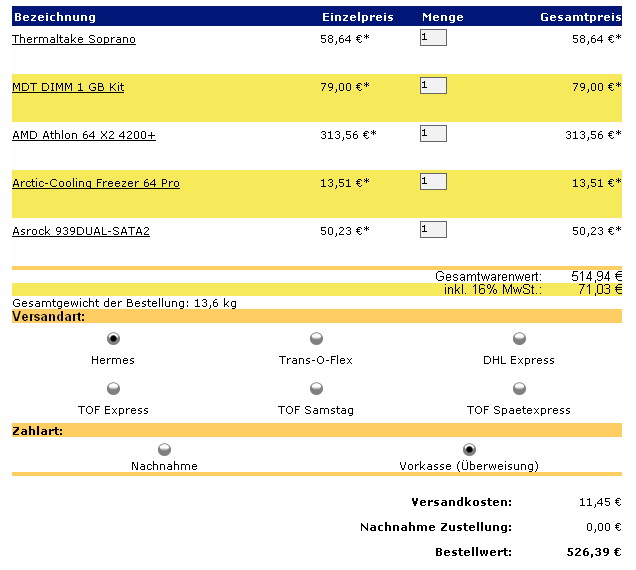Click the TOF Express label text
Viewport: 636px width, 570px height.
113,410
